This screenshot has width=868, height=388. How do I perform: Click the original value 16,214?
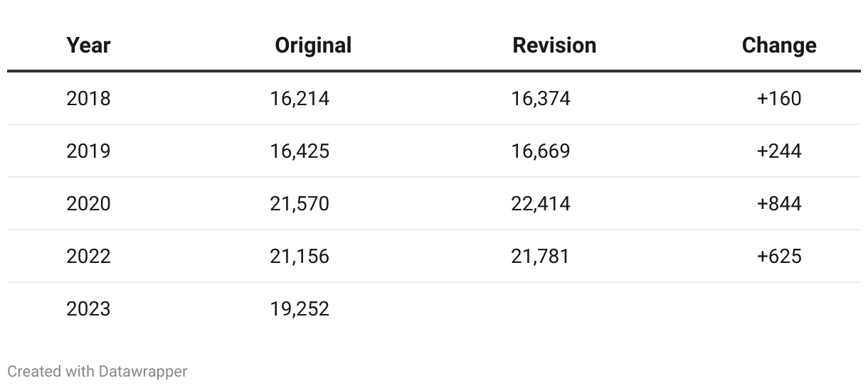pos(300,98)
